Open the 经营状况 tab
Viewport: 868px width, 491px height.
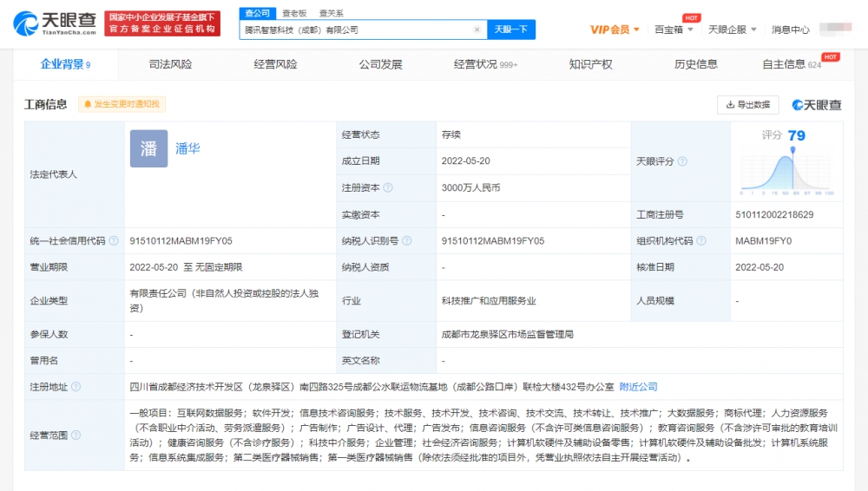pyautogui.click(x=485, y=64)
